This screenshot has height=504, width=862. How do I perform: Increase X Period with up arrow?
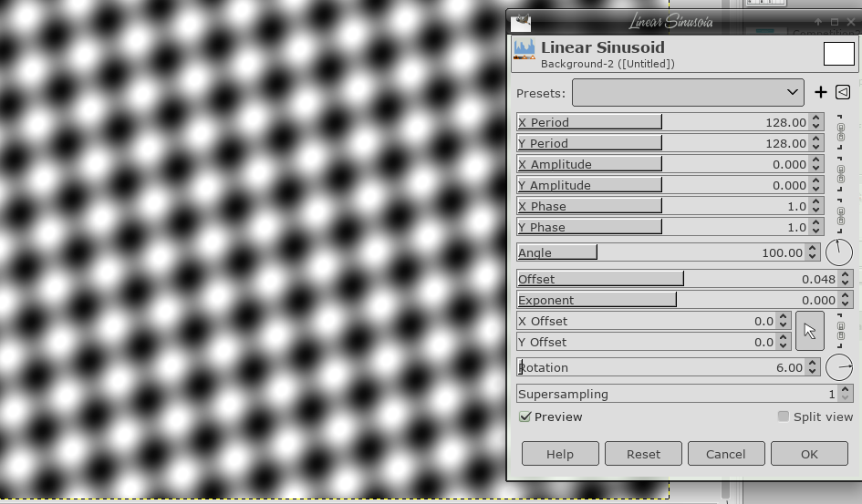pos(816,118)
